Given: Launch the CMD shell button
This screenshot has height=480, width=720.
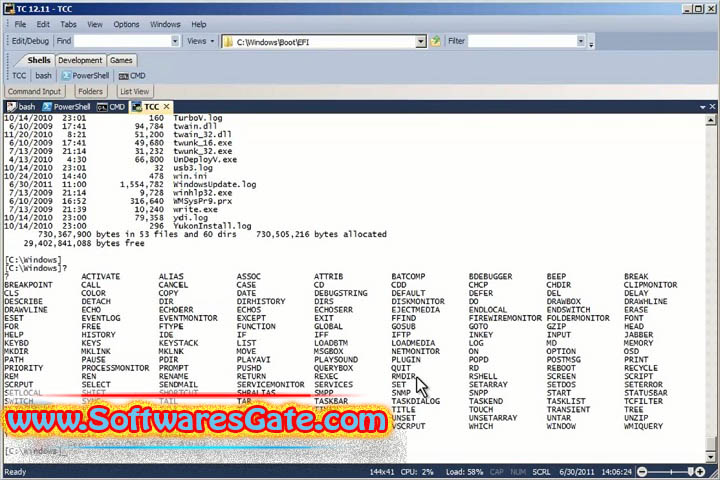Looking at the screenshot, I should coord(132,76).
